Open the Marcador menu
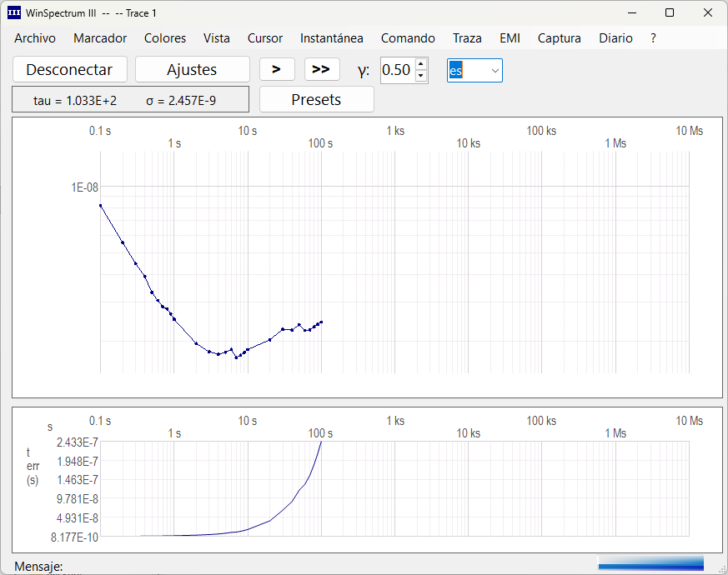This screenshot has width=728, height=575. click(100, 38)
